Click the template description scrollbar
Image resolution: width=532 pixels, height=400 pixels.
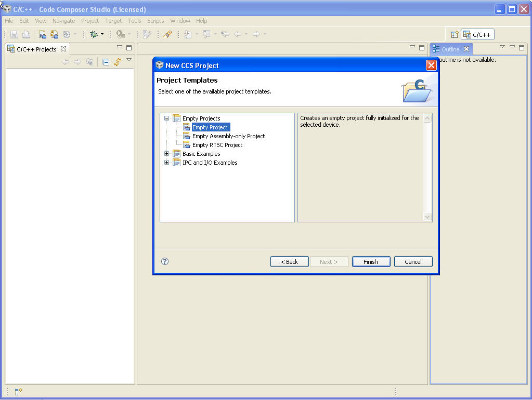[x=426, y=166]
